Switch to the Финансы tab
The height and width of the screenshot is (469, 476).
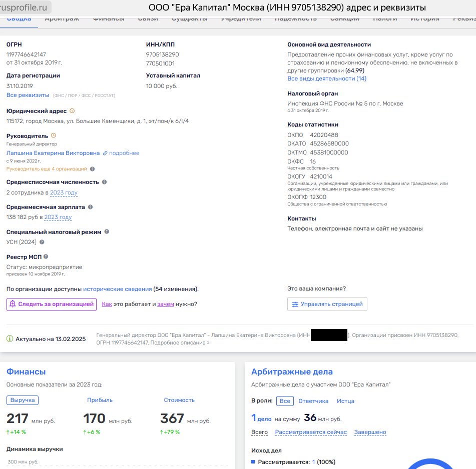(x=109, y=19)
